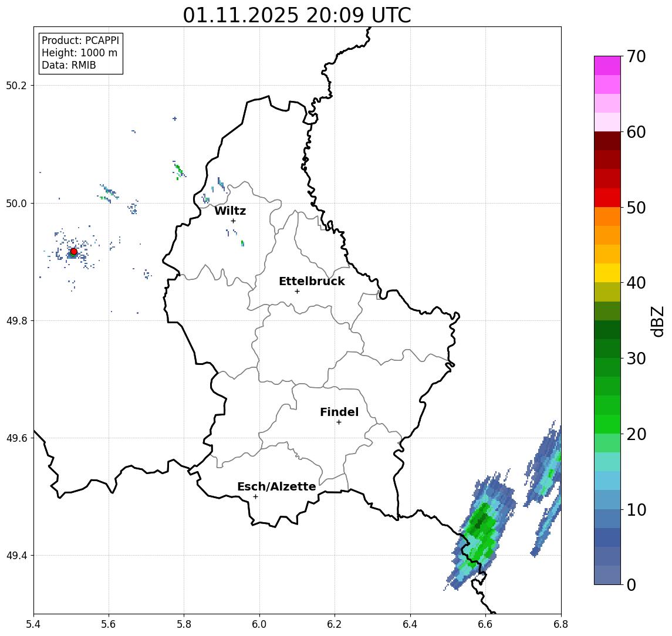Click the colorbar tick label 20
This screenshot has width=672, height=636.
click(636, 434)
